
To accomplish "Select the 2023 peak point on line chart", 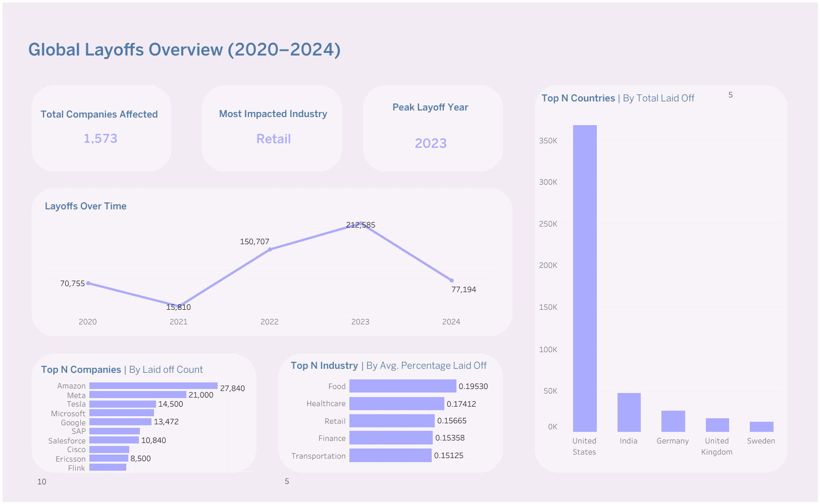I will (361, 223).
